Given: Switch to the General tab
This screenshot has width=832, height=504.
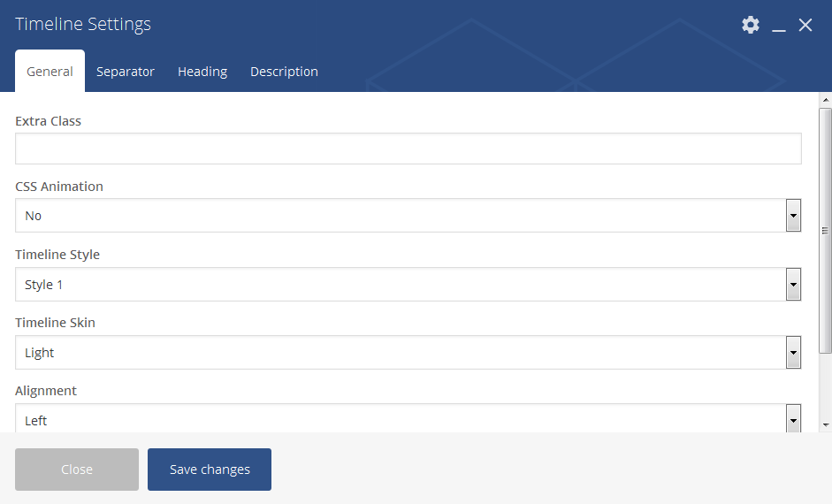Looking at the screenshot, I should point(50,72).
